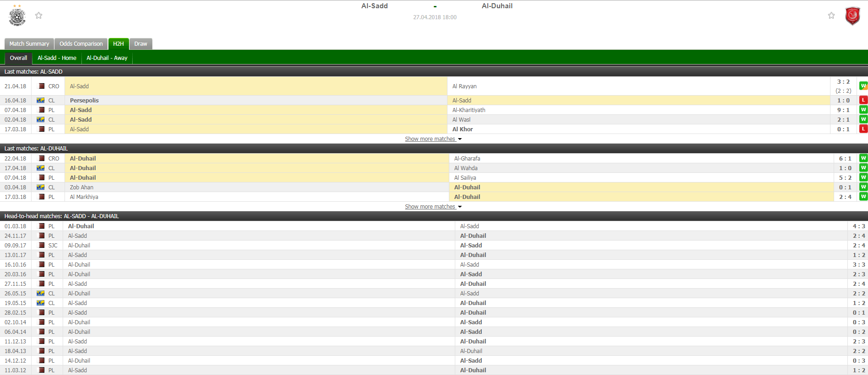Open the Odds Comparison tab
Image resolution: width=868 pixels, height=375 pixels.
[x=81, y=44]
